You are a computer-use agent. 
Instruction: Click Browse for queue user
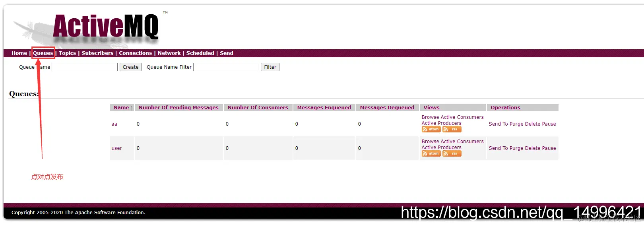[430, 142]
